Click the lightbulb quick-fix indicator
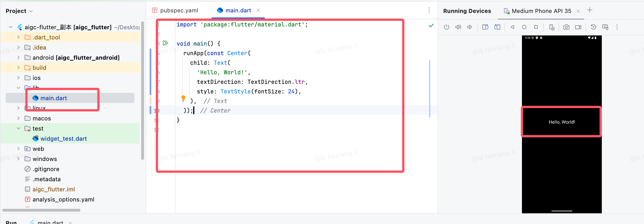 183,98
